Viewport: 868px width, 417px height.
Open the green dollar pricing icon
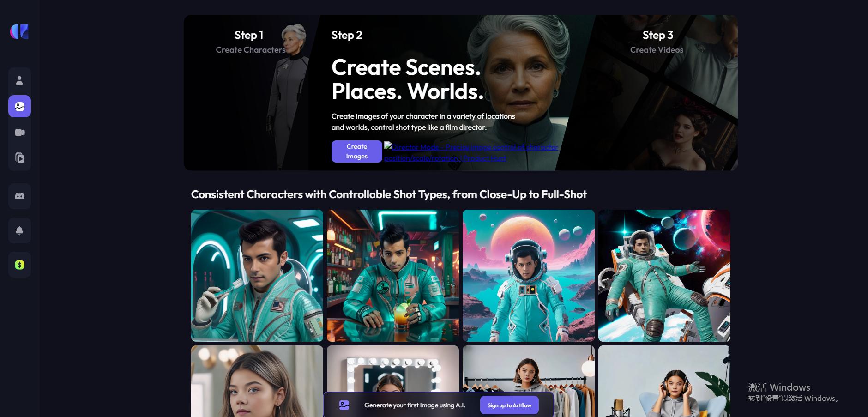click(19, 265)
